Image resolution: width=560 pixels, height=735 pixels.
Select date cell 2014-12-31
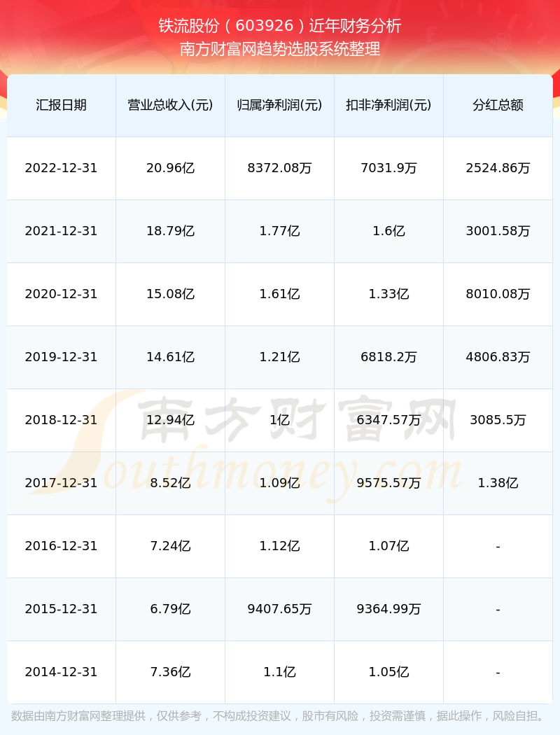(x=62, y=672)
